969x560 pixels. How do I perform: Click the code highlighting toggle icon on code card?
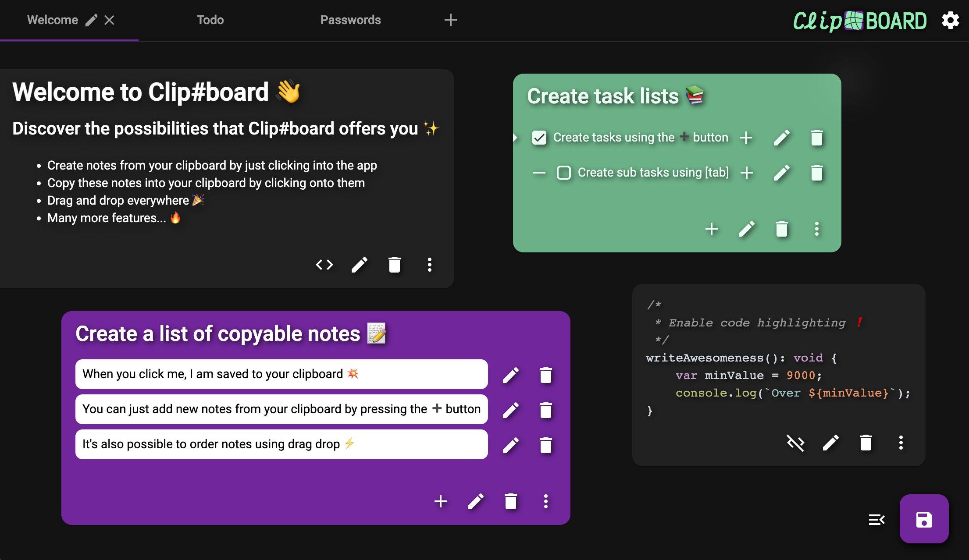(x=796, y=442)
